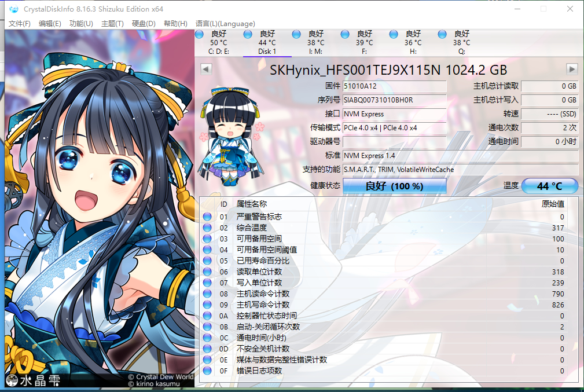The height and width of the screenshot is (392, 584).
Task: Click the interface field NVM Express
Action: click(x=394, y=114)
